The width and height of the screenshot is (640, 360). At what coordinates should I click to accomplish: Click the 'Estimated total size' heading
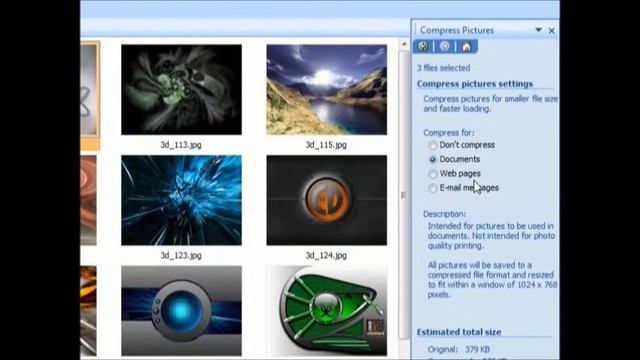tap(459, 332)
